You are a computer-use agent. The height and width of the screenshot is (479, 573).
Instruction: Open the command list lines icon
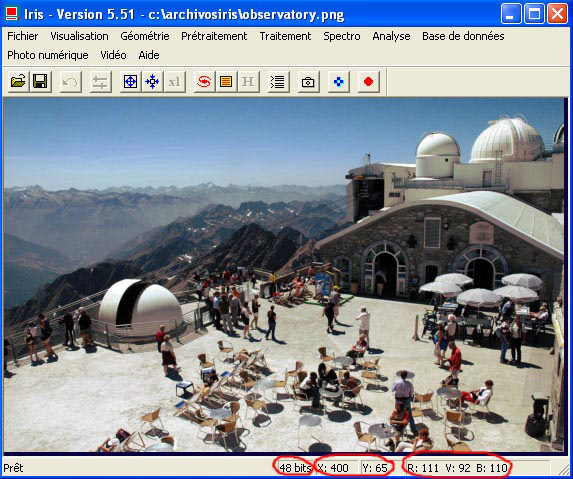278,81
